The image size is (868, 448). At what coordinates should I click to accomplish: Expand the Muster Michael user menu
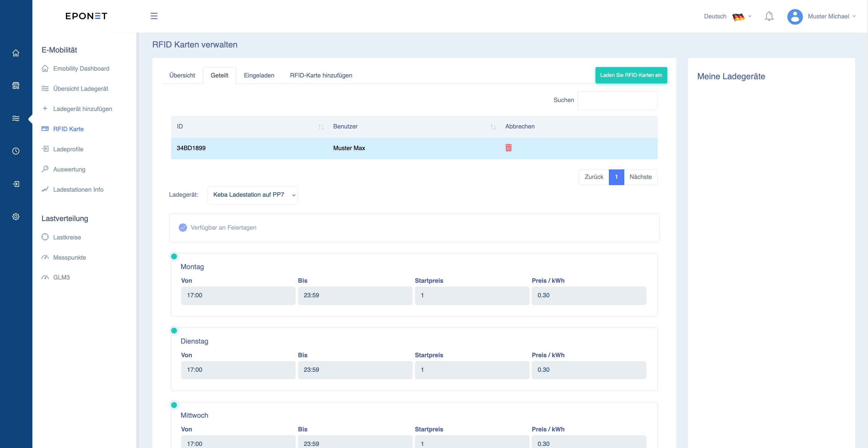click(x=831, y=17)
